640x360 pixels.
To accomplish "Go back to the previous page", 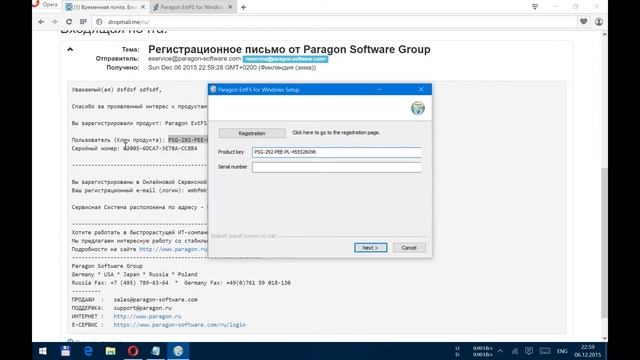I will pos(41,22).
